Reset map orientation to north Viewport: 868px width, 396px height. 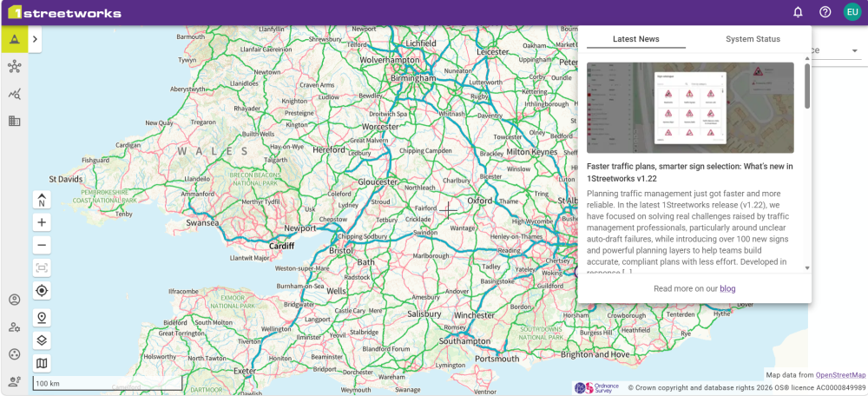coord(42,200)
